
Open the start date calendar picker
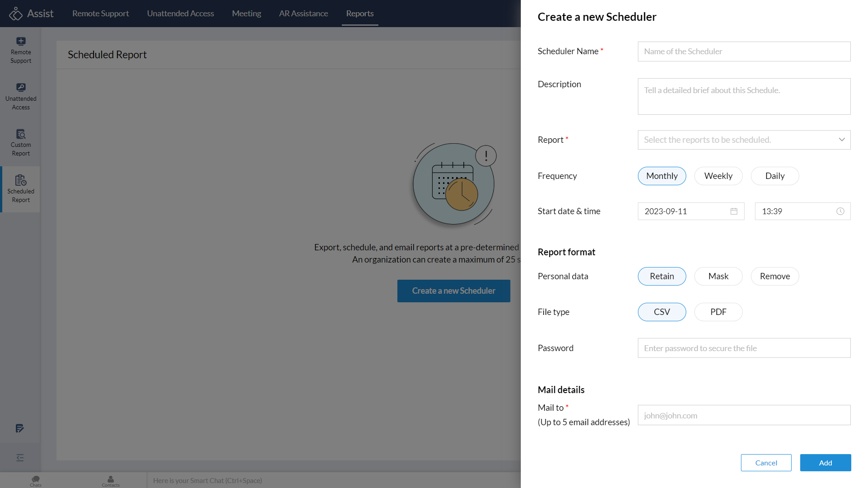[734, 211]
